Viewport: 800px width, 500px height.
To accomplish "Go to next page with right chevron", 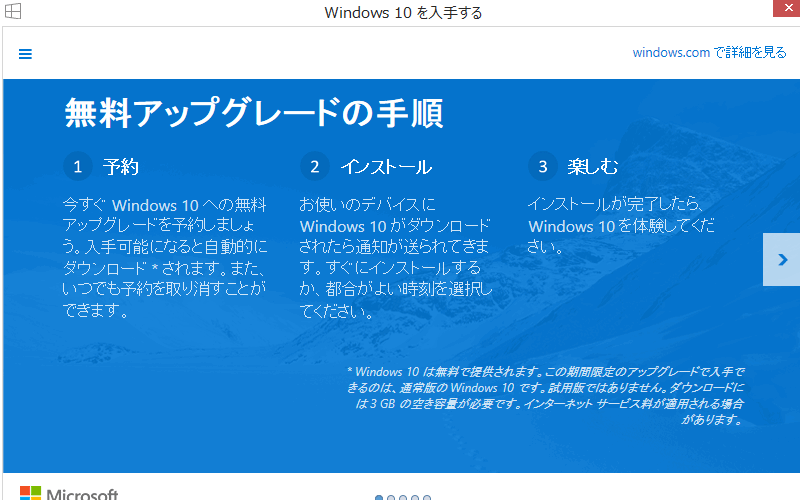I will [x=781, y=260].
